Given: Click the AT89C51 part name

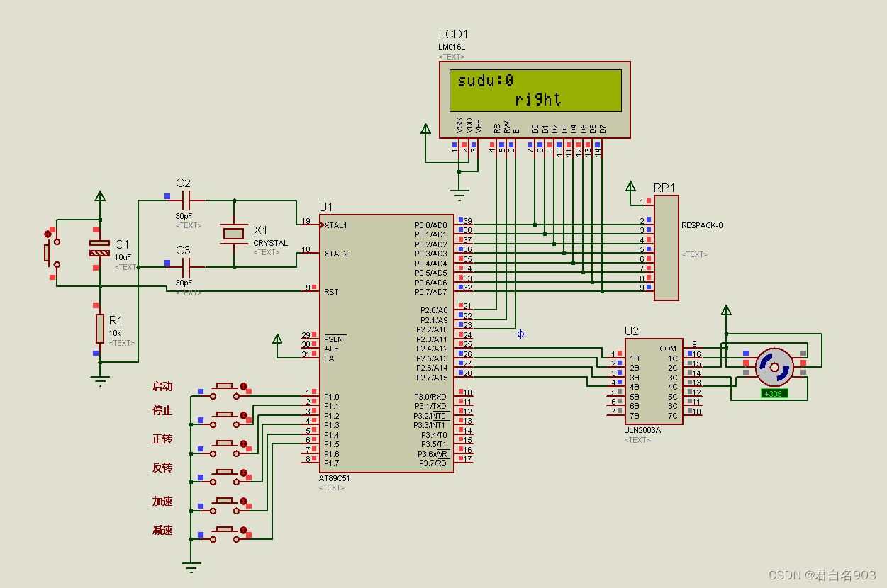Looking at the screenshot, I should 335,478.
